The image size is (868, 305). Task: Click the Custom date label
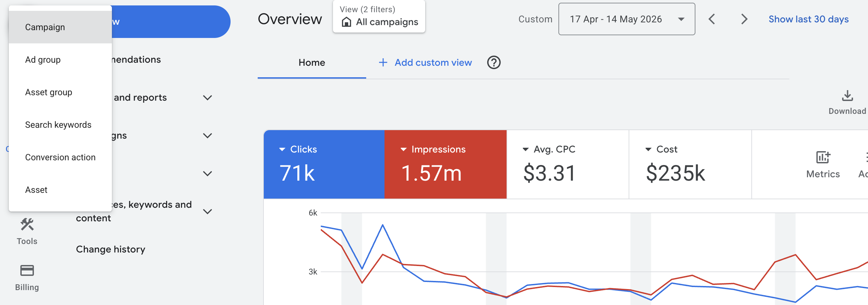pos(535,19)
